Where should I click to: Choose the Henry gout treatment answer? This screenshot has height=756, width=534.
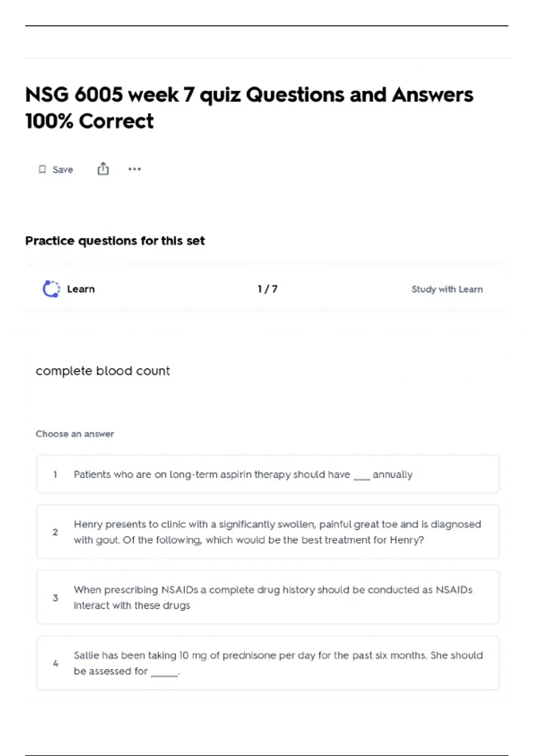coord(277,532)
